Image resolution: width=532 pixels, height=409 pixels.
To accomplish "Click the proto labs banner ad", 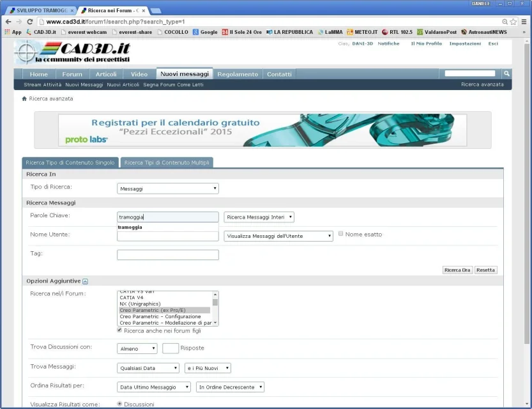I will (x=262, y=130).
